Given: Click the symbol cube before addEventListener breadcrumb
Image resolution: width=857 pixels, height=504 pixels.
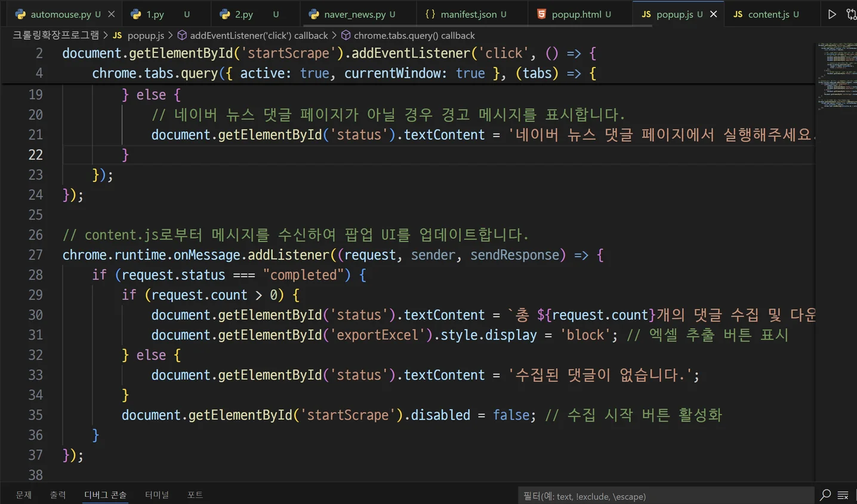Looking at the screenshot, I should [182, 35].
